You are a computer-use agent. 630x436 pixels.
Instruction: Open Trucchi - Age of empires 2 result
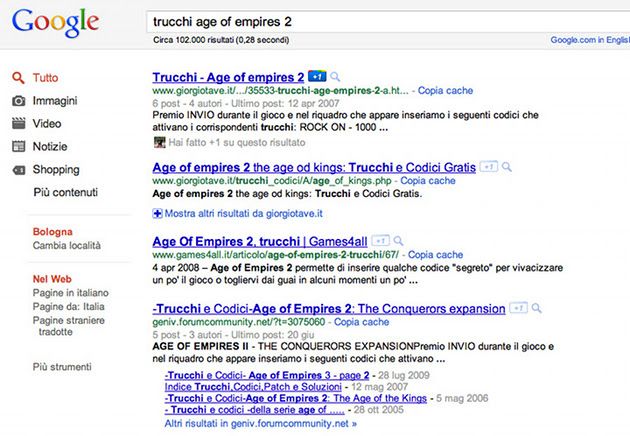tap(228, 77)
